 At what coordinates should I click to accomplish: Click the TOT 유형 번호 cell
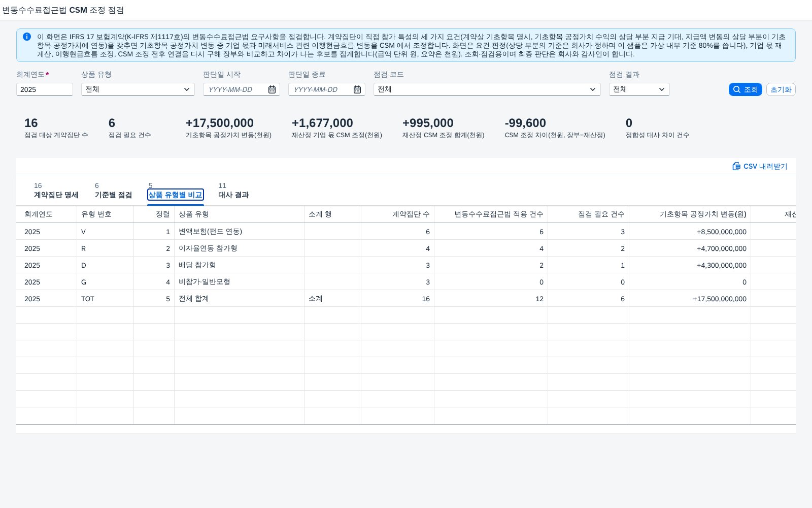(x=106, y=299)
